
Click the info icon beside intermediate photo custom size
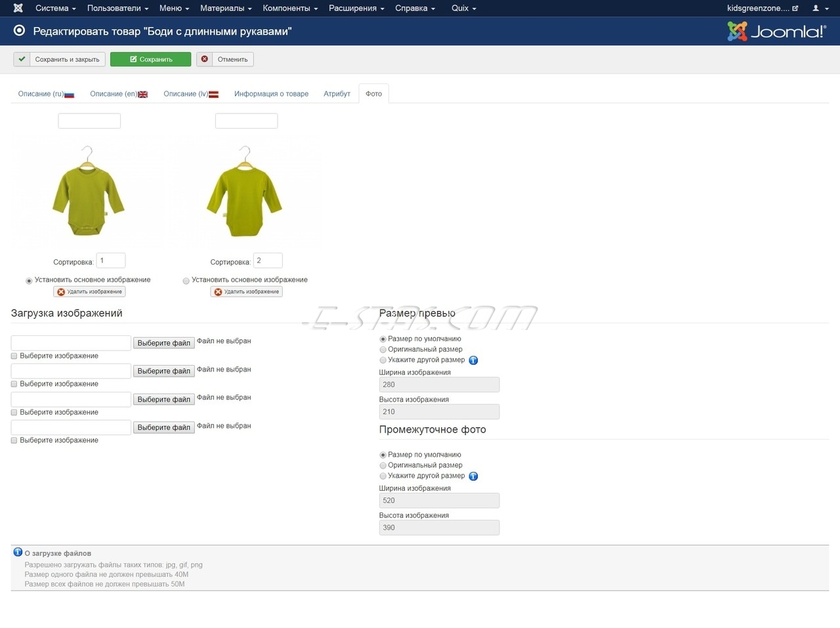point(473,476)
